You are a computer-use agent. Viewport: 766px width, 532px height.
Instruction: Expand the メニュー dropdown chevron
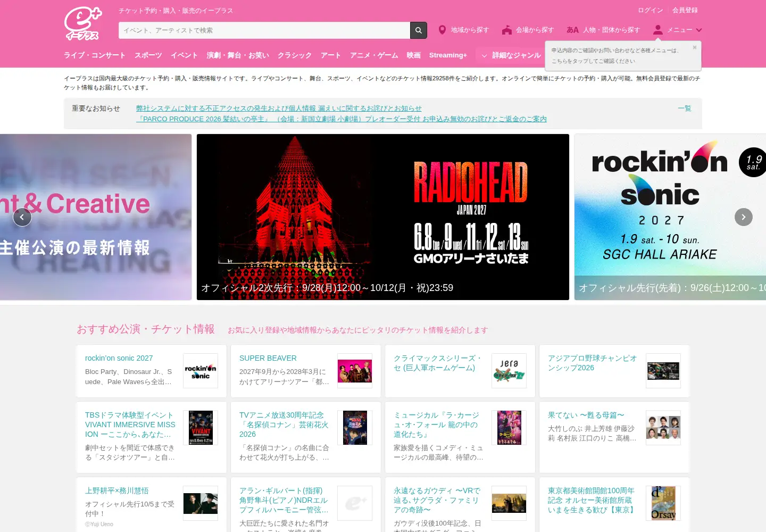699,30
